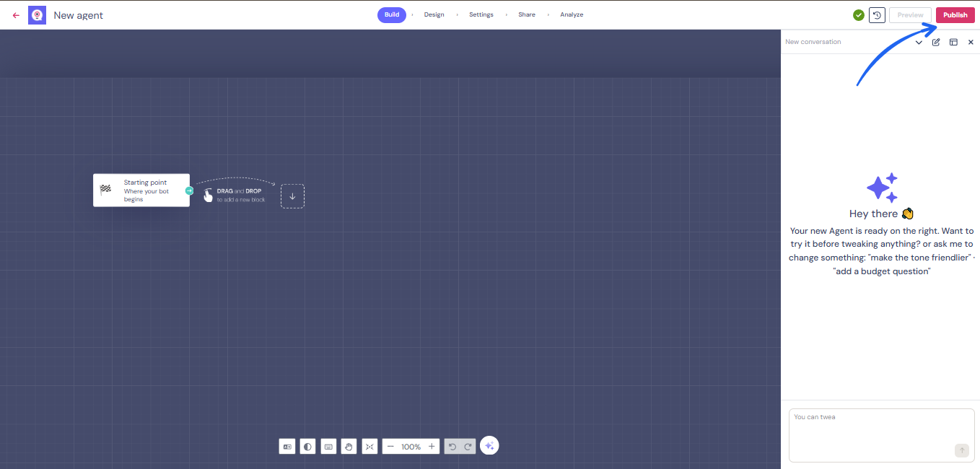The width and height of the screenshot is (980, 469).
Task: Open the version history icon
Action: (x=877, y=15)
